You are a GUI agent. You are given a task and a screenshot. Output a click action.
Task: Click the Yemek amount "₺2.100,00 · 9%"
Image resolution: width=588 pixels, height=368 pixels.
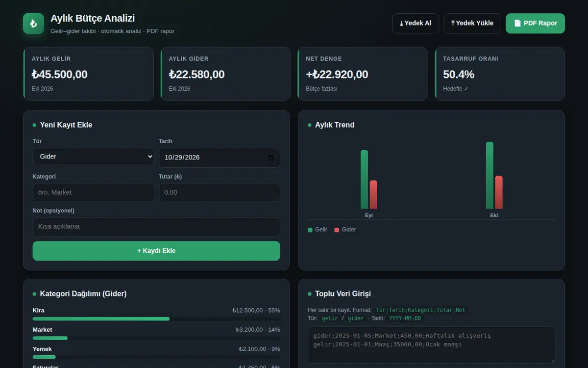pos(259,349)
